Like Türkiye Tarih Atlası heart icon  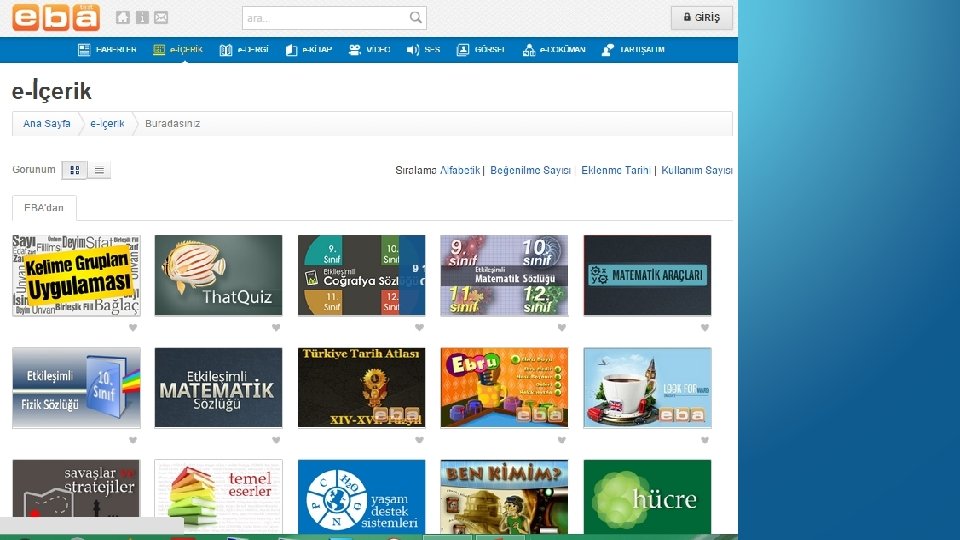tap(419, 440)
